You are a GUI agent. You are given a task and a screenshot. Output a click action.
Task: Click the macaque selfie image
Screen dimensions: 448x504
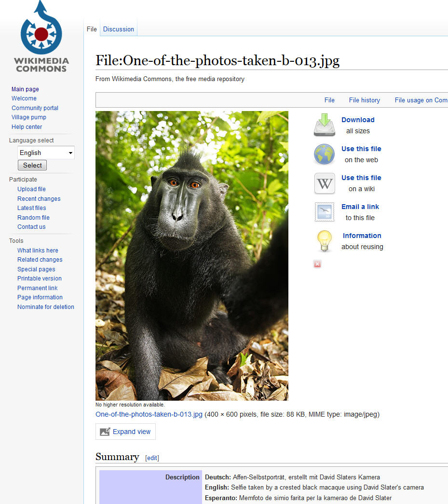(x=191, y=255)
